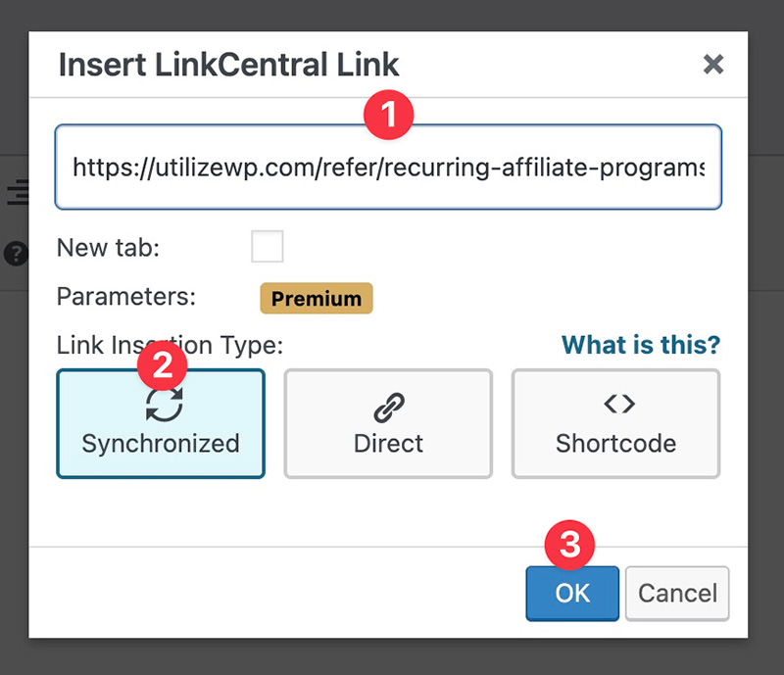Click the Direct chain link icon
Viewport: 784px width, 675px height.
388,407
